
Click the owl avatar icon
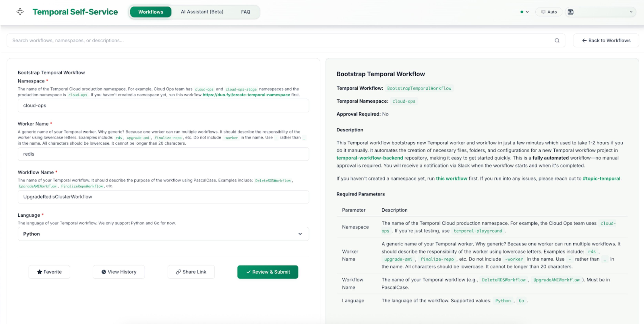[x=570, y=12]
